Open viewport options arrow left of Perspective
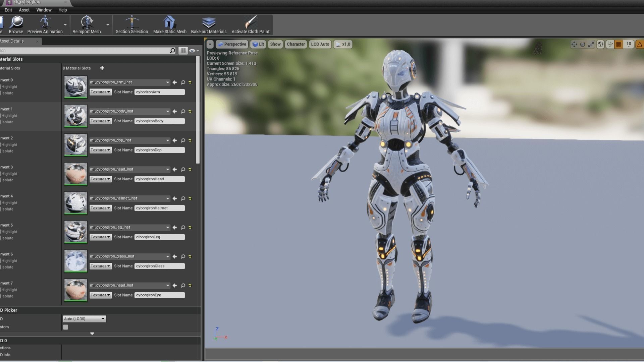 point(210,44)
